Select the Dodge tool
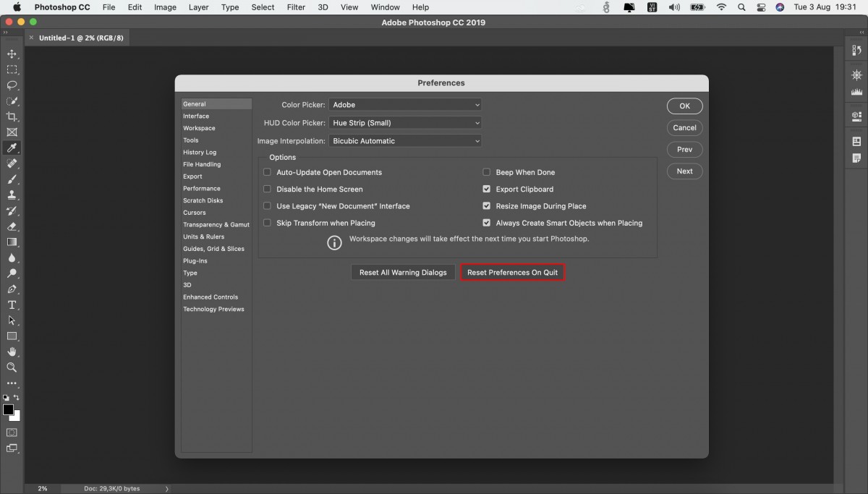The height and width of the screenshot is (494, 868). pyautogui.click(x=12, y=273)
